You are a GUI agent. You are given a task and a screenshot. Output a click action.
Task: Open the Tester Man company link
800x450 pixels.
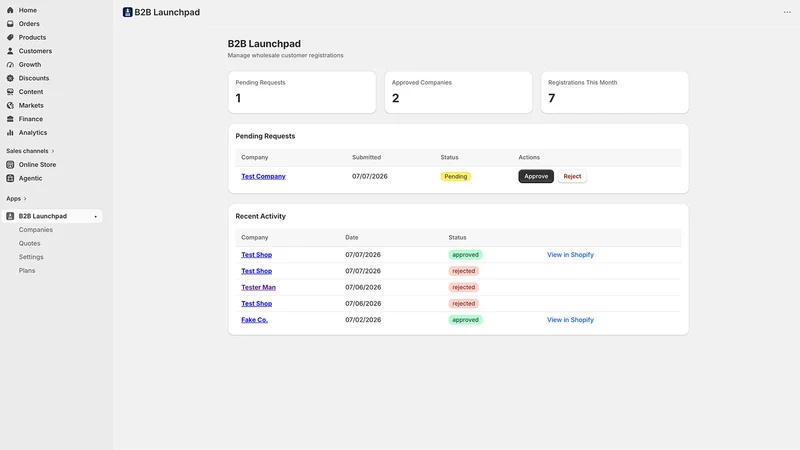[258, 287]
